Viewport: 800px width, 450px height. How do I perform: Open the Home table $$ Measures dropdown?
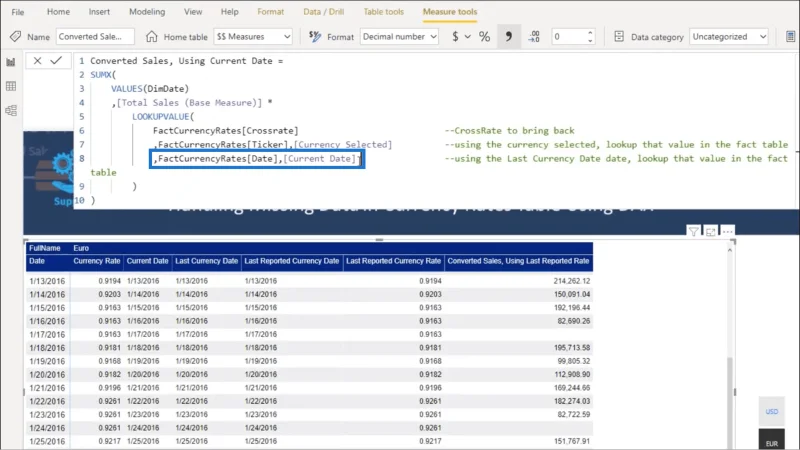click(x=253, y=37)
